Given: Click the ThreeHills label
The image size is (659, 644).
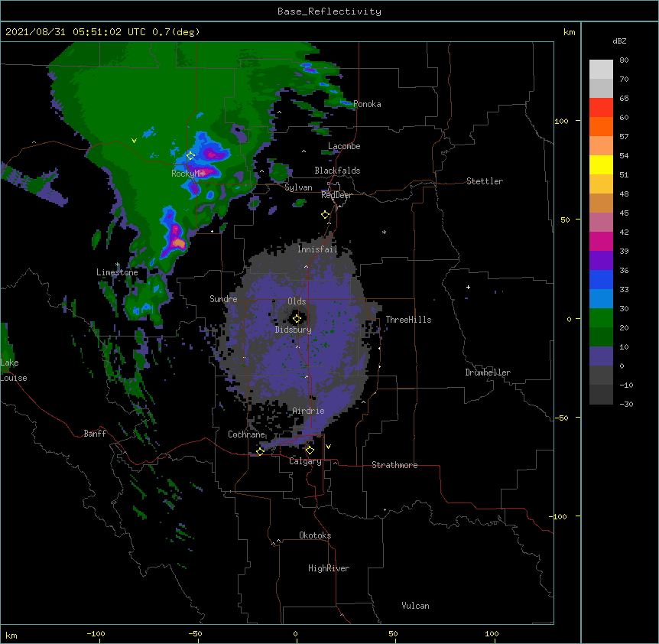Looking at the screenshot, I should (x=408, y=320).
